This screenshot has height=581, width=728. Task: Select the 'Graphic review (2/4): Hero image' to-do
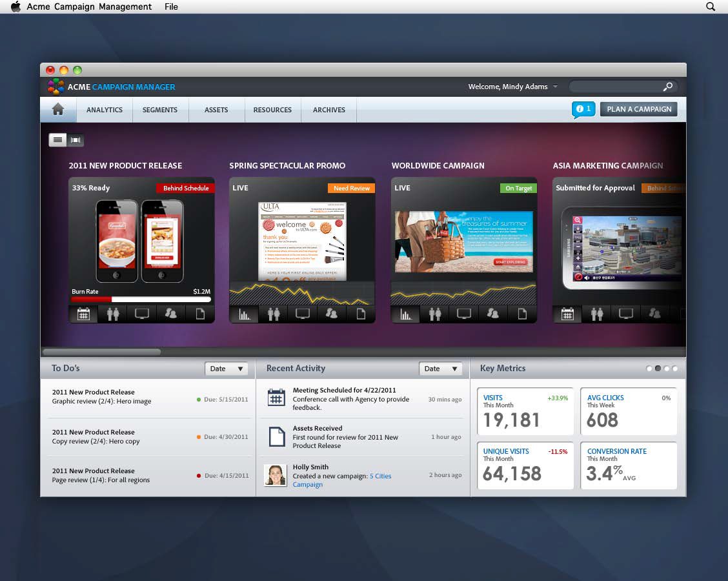click(148, 398)
